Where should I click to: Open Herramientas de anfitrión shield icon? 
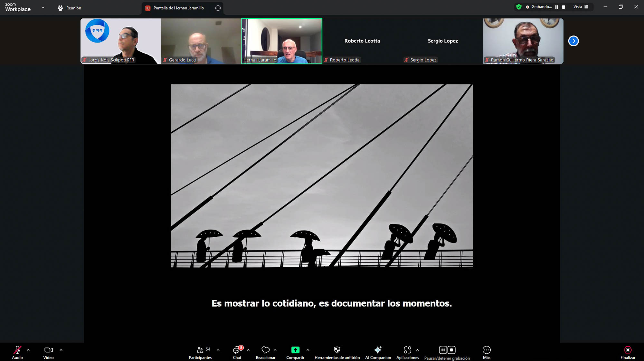tap(337, 350)
